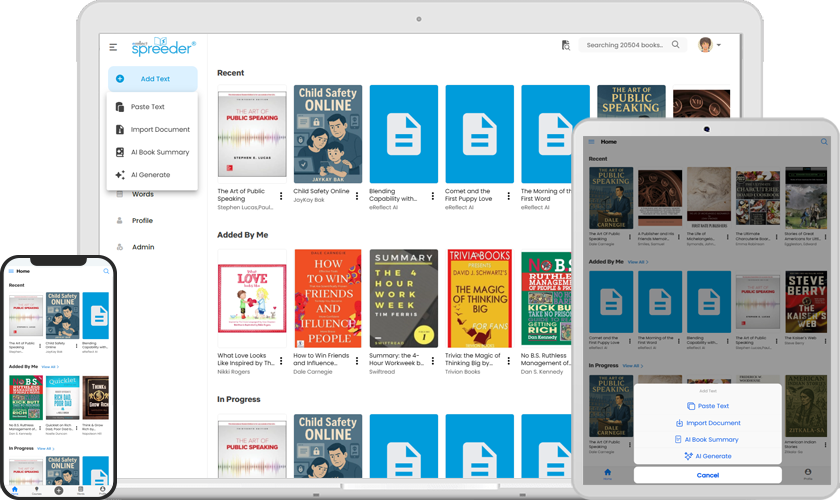Choose AI Book Summary in laptop menu
This screenshot has width=840, height=500.
(x=152, y=152)
